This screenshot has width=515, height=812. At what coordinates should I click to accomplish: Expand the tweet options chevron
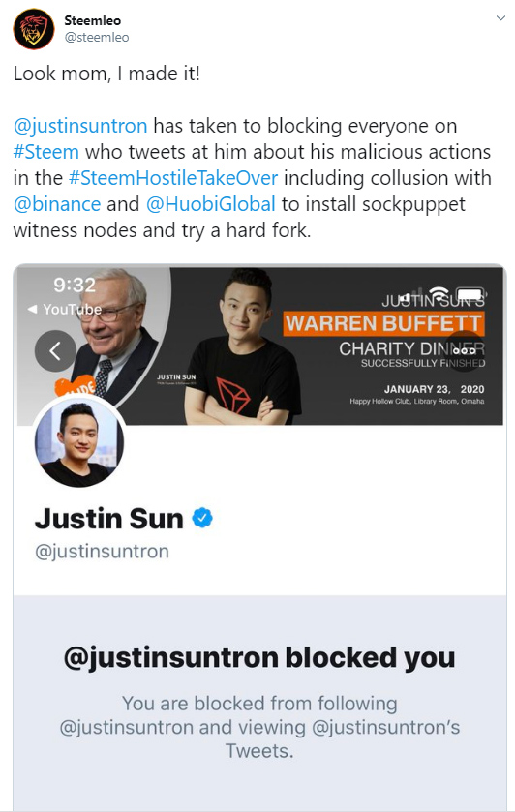click(500, 18)
